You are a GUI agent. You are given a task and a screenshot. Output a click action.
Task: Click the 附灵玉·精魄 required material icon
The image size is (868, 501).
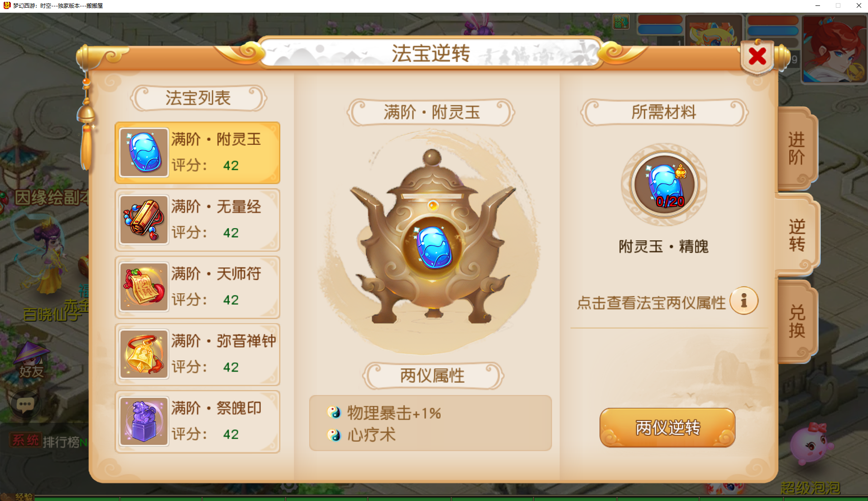click(664, 185)
